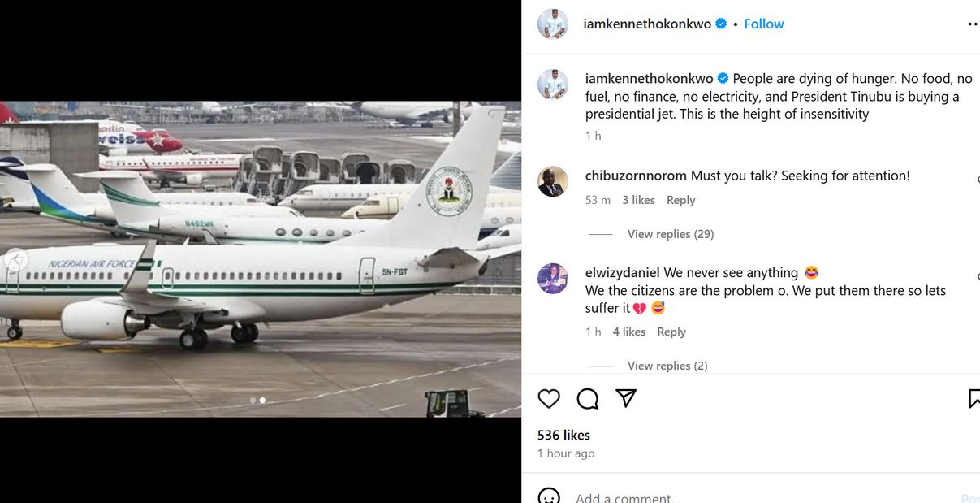The image size is (980, 503).
Task: Save the post with the bookmark icon
Action: [974, 398]
